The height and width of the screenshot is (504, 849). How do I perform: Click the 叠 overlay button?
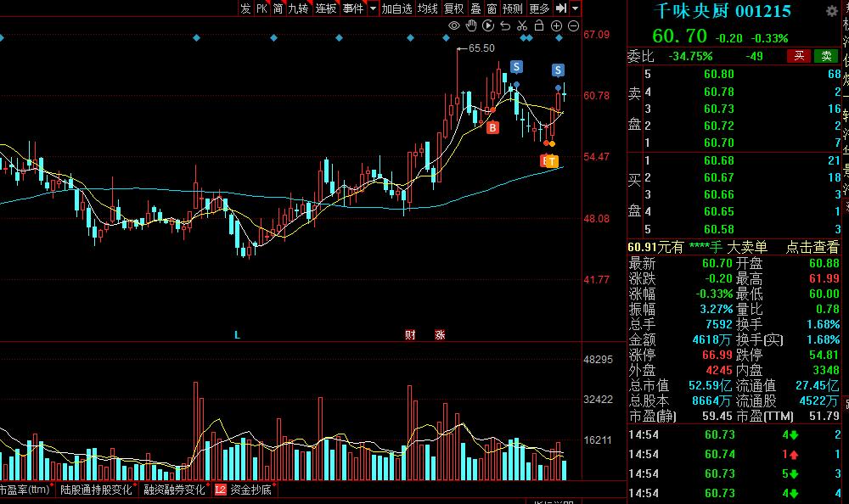pyautogui.click(x=475, y=8)
